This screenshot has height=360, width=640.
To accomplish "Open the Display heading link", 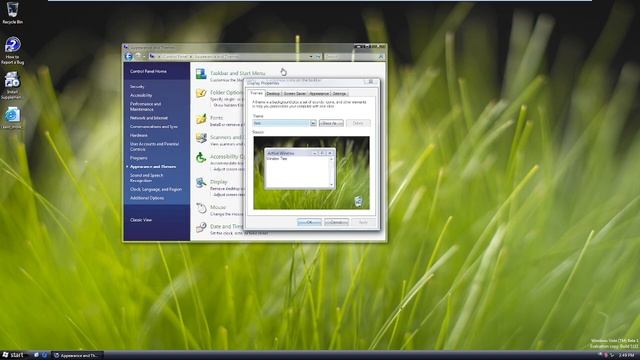I will 219,182.
